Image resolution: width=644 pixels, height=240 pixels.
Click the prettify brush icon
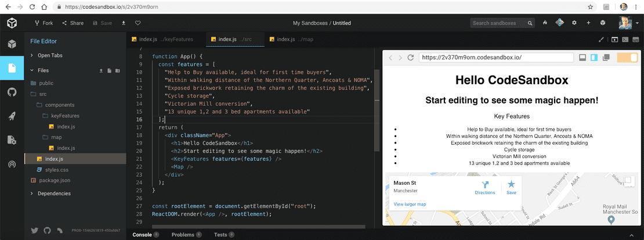coord(602,40)
